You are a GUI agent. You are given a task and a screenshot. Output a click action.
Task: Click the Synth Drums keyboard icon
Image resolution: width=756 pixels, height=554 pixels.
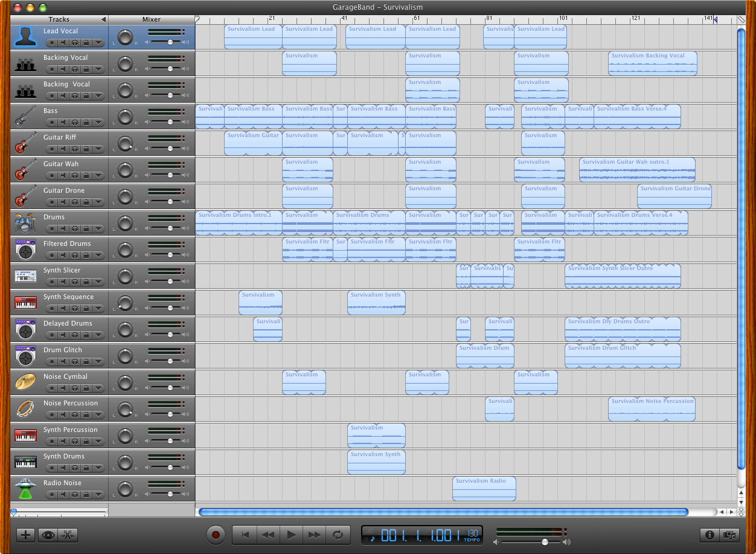click(x=25, y=462)
